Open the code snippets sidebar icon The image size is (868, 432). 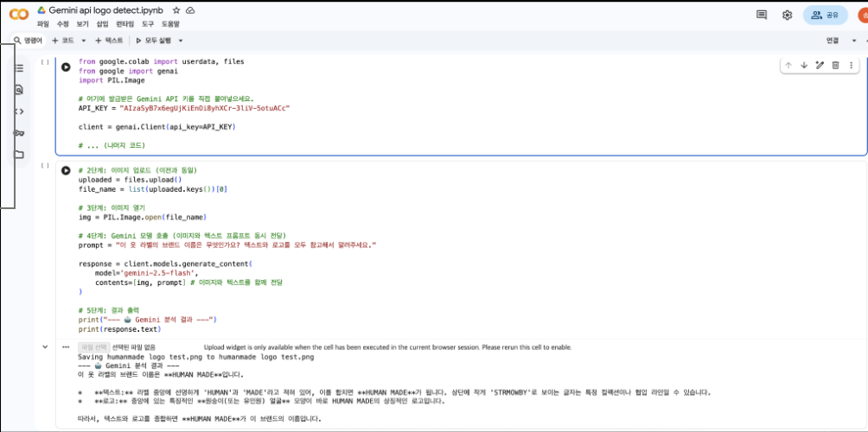click(19, 111)
